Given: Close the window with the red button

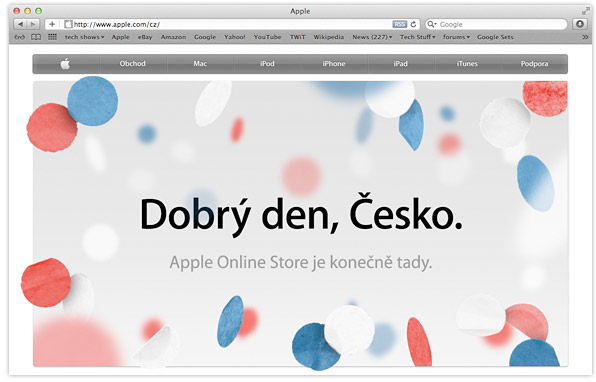Looking at the screenshot, I should pyautogui.click(x=17, y=11).
